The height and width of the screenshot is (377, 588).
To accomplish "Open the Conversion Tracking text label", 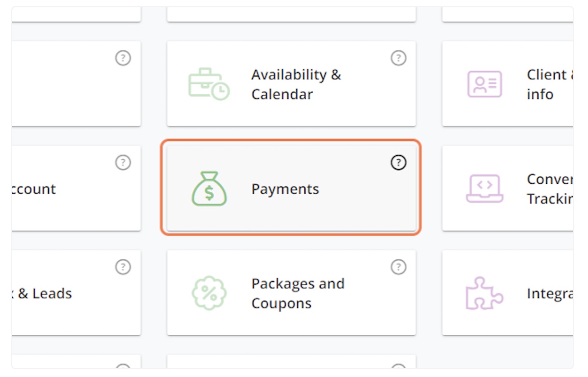I will click(550, 189).
